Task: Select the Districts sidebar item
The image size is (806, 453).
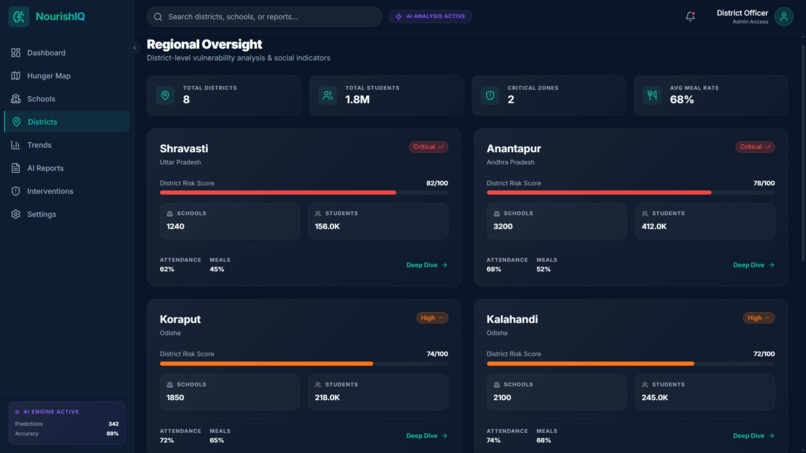Action: 67,122
